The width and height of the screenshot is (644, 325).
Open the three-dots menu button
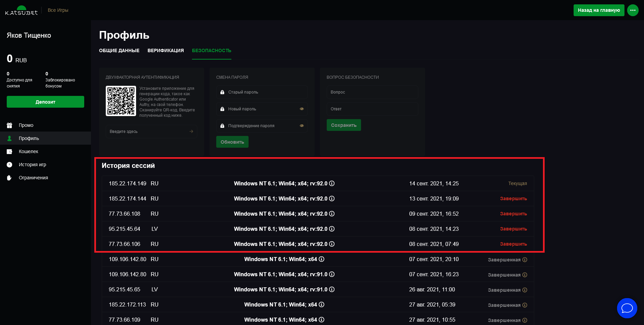pyautogui.click(x=633, y=10)
